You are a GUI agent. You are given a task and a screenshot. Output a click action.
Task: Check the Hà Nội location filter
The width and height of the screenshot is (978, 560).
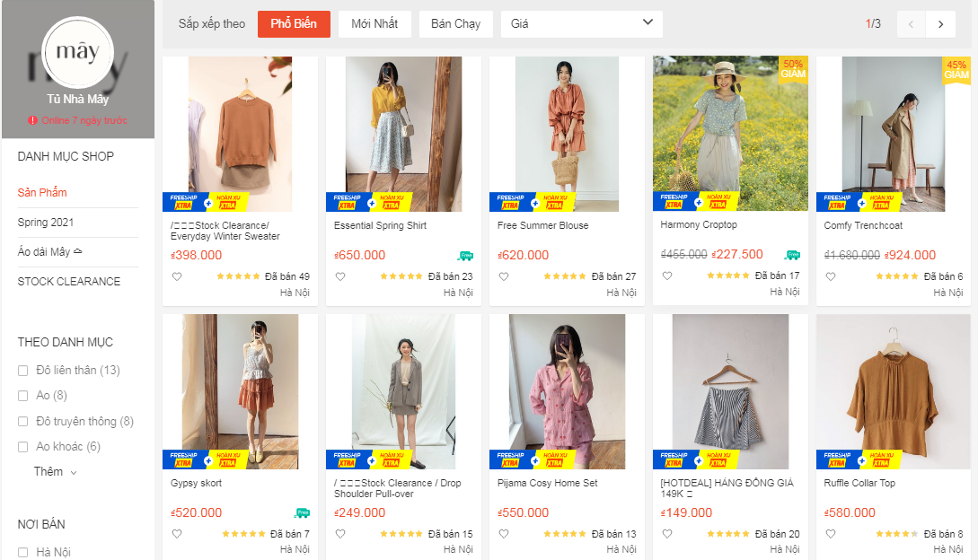pyautogui.click(x=22, y=551)
